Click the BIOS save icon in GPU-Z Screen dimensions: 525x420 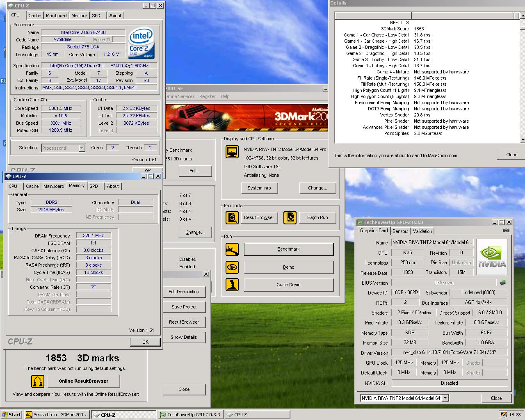click(x=503, y=282)
